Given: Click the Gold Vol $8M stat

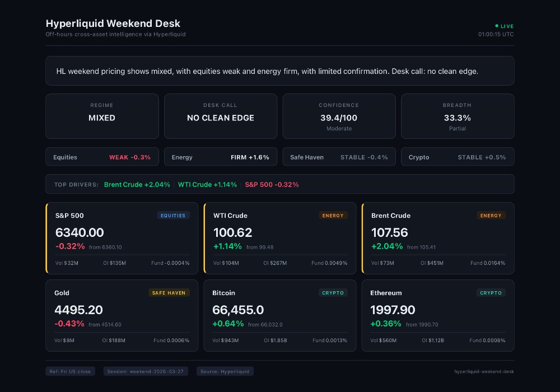Looking at the screenshot, I should 64,340.
